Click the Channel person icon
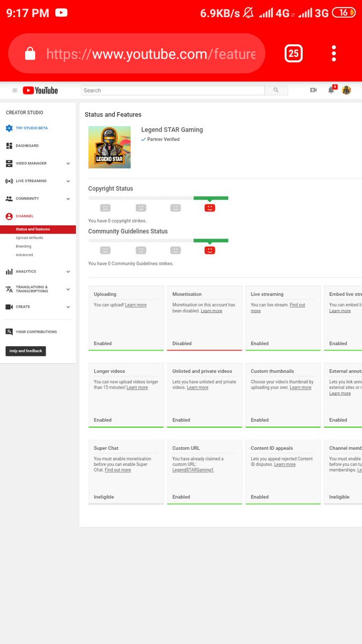 (9, 216)
